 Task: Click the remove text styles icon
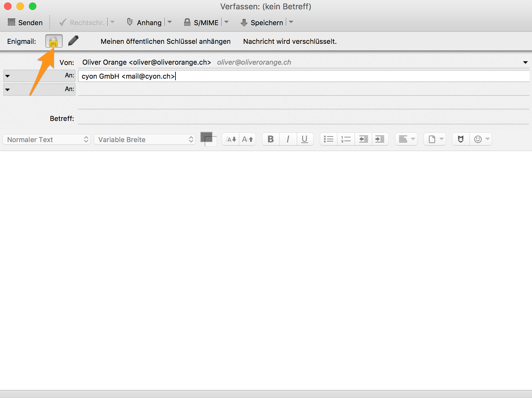[x=461, y=139]
